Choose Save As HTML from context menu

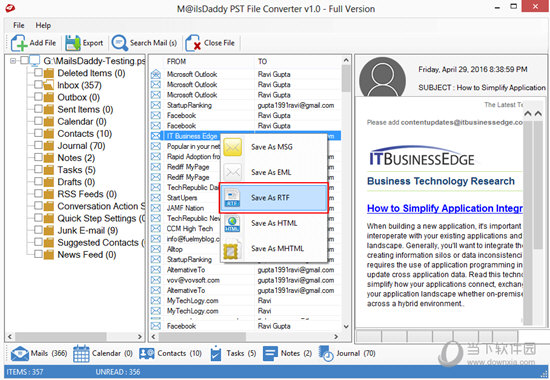[274, 223]
